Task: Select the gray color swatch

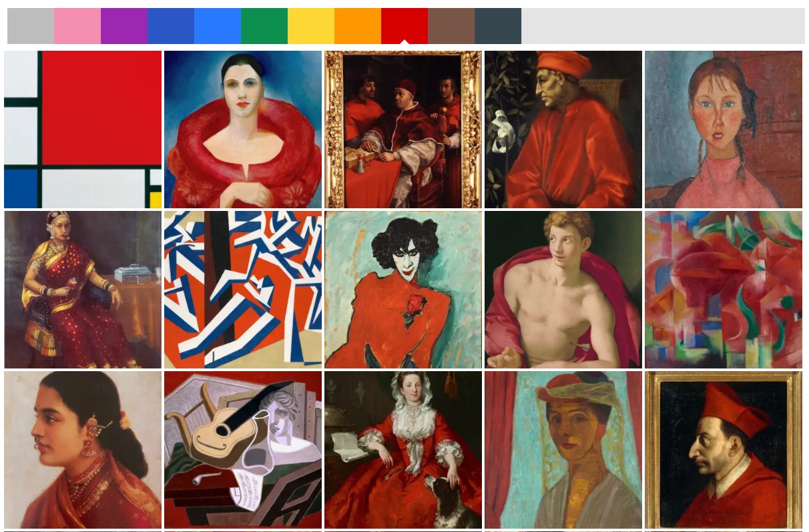Action: pyautogui.click(x=31, y=26)
